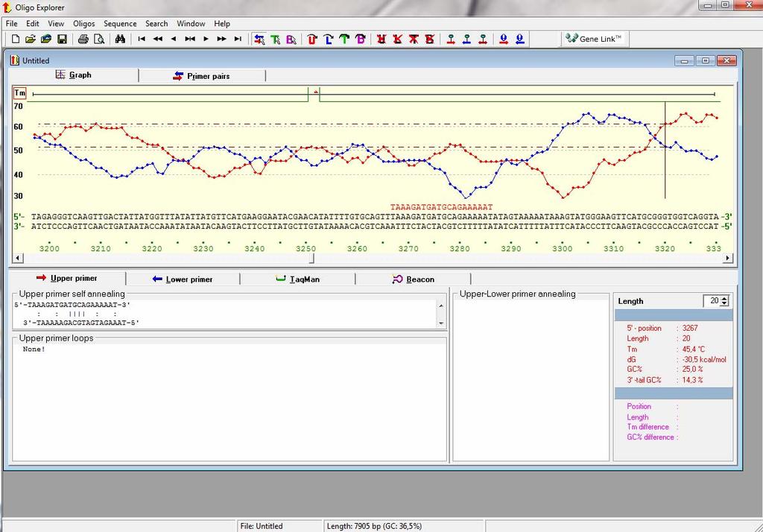Create a new file from the toolbar
The height and width of the screenshot is (532, 763).
coord(15,39)
